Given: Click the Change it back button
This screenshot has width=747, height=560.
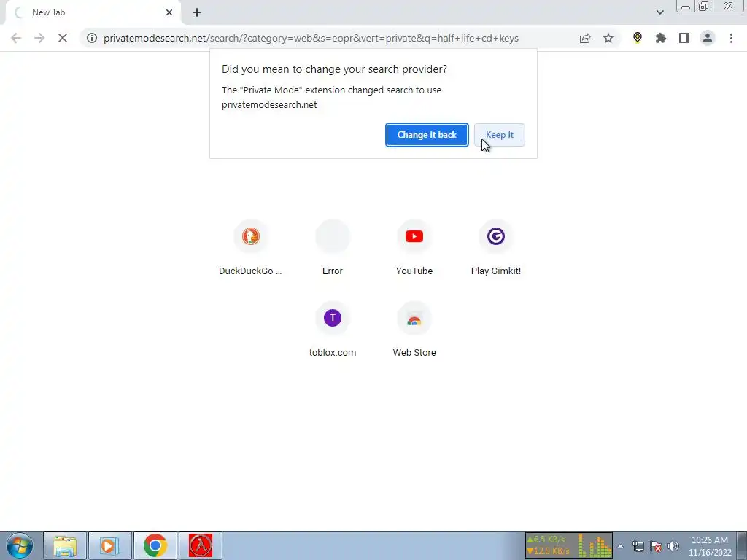Looking at the screenshot, I should point(427,135).
